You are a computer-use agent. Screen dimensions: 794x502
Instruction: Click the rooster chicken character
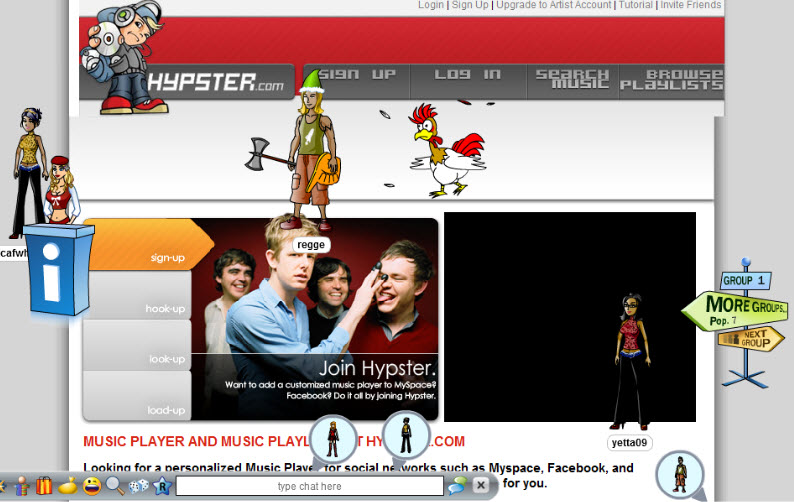[446, 150]
